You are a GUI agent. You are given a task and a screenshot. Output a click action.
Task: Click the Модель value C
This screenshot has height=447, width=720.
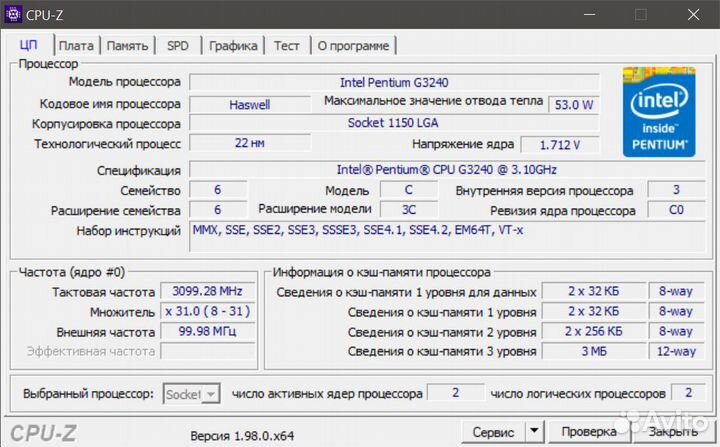(409, 190)
